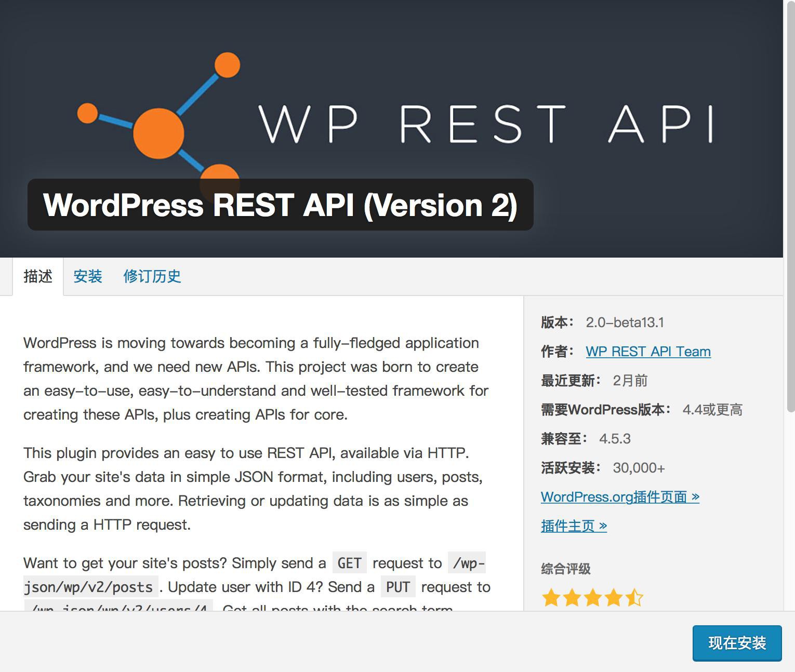The width and height of the screenshot is (795, 672).
Task: Click the 现在安装 install button
Action: (737, 643)
